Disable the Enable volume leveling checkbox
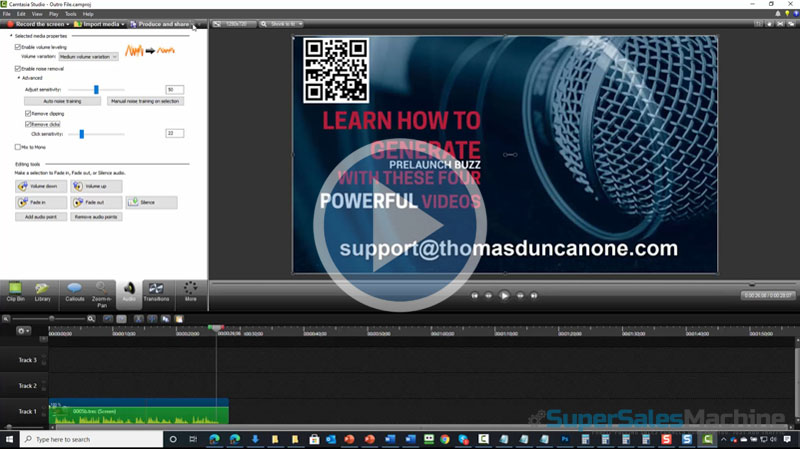Screen dimensions: 800x449 18,47
